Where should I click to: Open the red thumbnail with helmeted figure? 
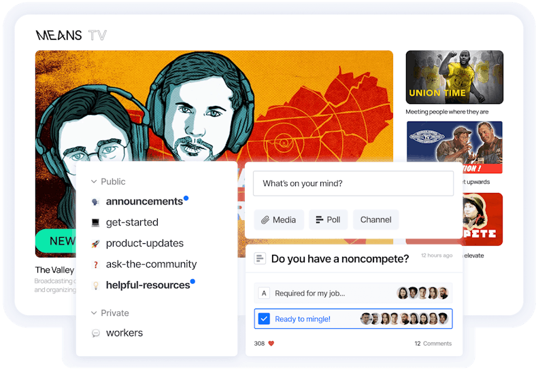tap(483, 219)
